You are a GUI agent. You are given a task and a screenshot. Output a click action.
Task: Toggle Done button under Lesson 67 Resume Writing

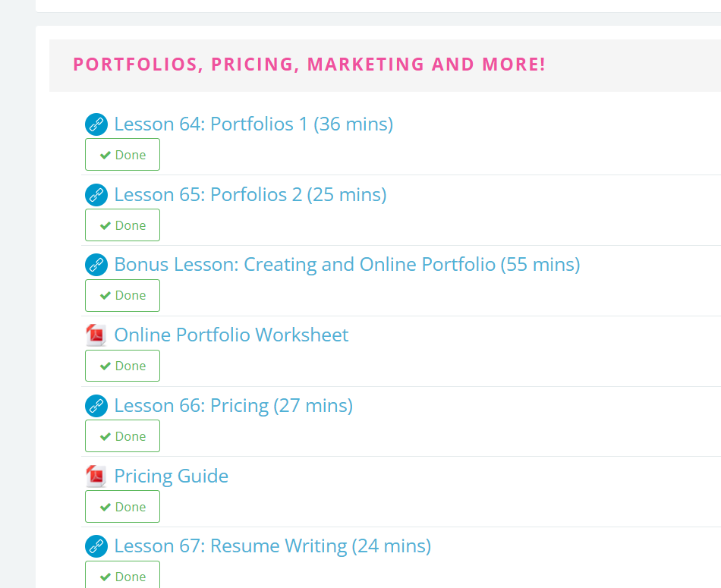[x=122, y=574]
